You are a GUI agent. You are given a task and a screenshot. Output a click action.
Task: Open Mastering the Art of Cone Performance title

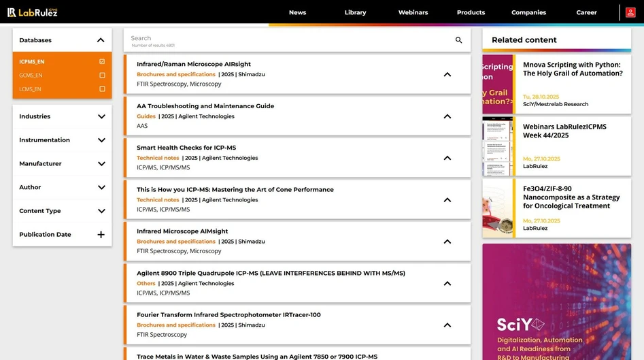coord(235,189)
